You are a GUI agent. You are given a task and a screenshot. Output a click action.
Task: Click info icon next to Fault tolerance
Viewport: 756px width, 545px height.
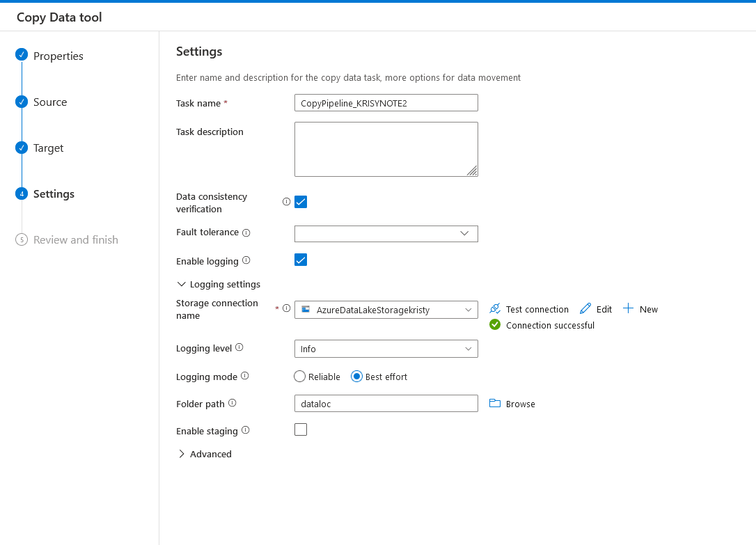pyautogui.click(x=246, y=232)
